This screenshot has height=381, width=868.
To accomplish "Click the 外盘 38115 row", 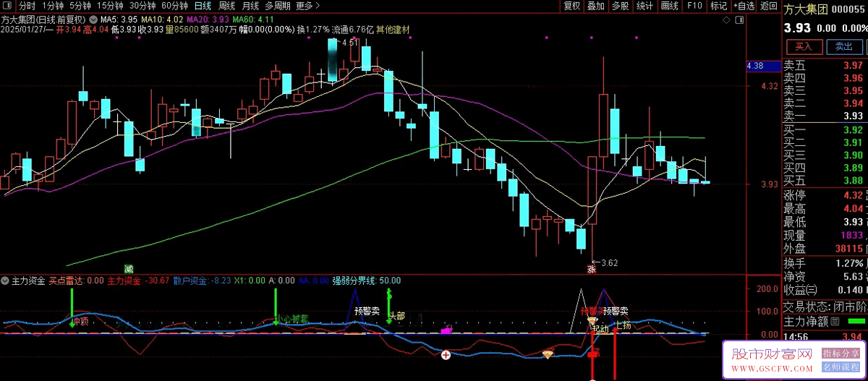I will point(825,248).
